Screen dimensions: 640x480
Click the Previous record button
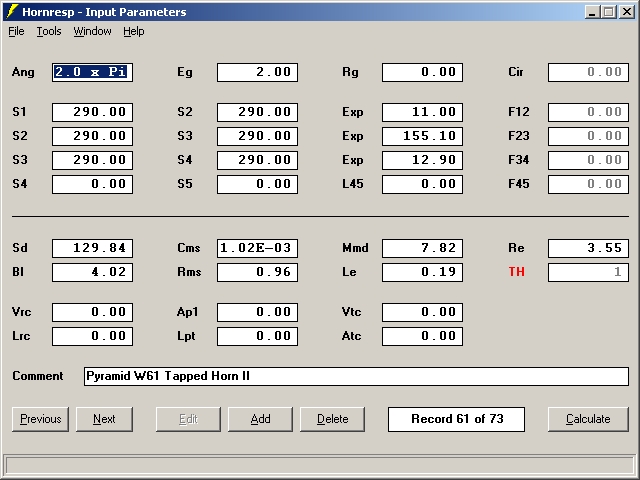pyautogui.click(x=40, y=419)
